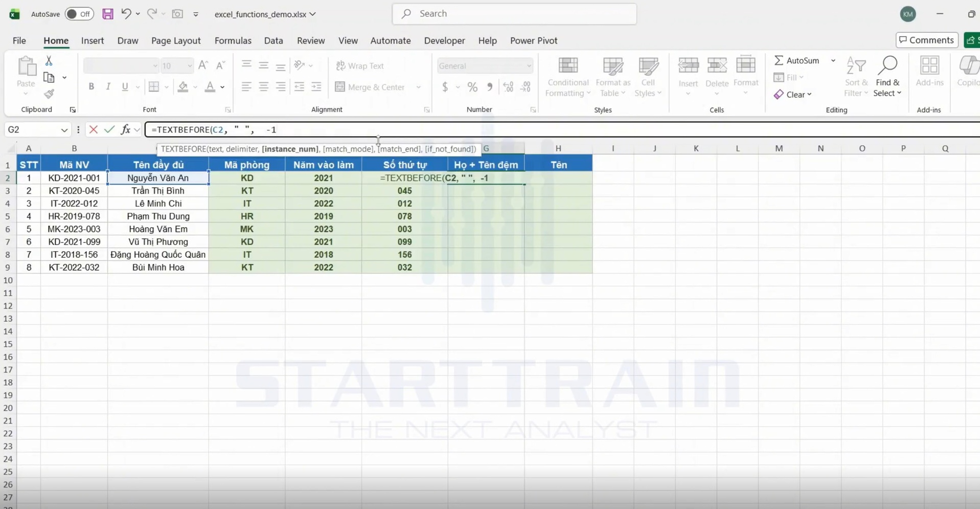Screen dimensions: 980x509
Task: Click the Insert Function fx icon
Action: tap(125, 129)
